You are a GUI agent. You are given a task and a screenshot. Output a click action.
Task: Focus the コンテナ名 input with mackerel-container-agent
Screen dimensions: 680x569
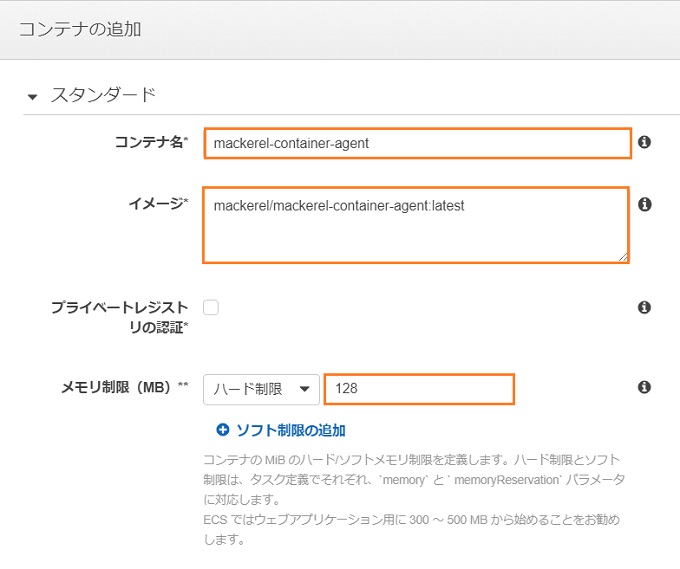[418, 143]
